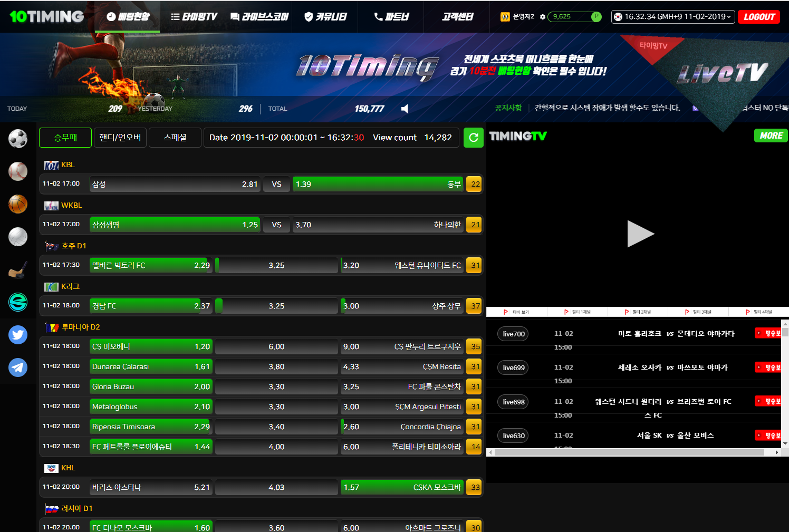Watch broadcast for 미토 홀리호크 match

tap(768, 333)
